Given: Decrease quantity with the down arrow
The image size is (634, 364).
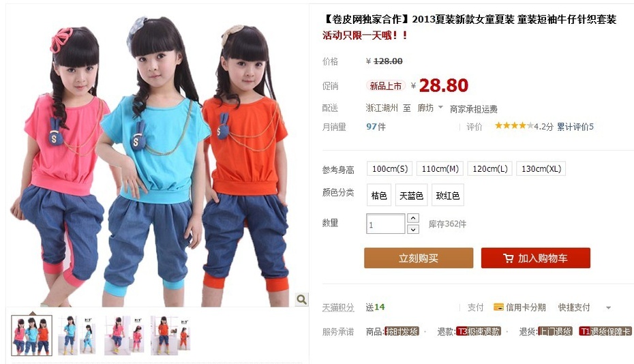Looking at the screenshot, I should (413, 229).
